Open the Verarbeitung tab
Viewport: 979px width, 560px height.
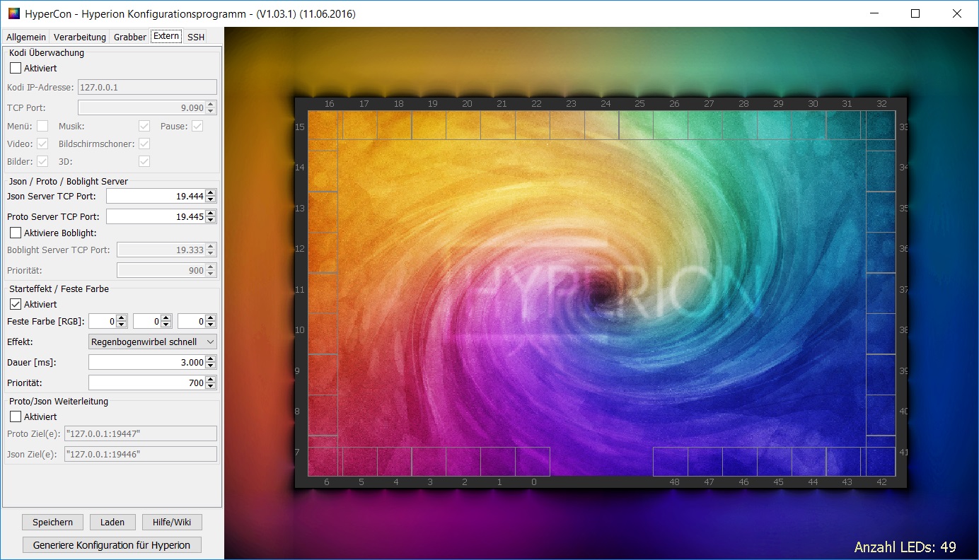[x=80, y=37]
